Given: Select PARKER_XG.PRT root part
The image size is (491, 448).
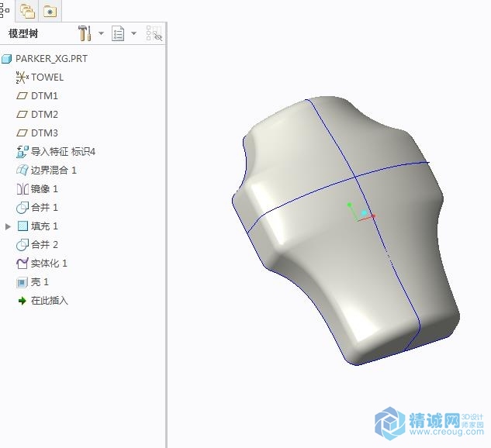Looking at the screenshot, I should [47, 59].
